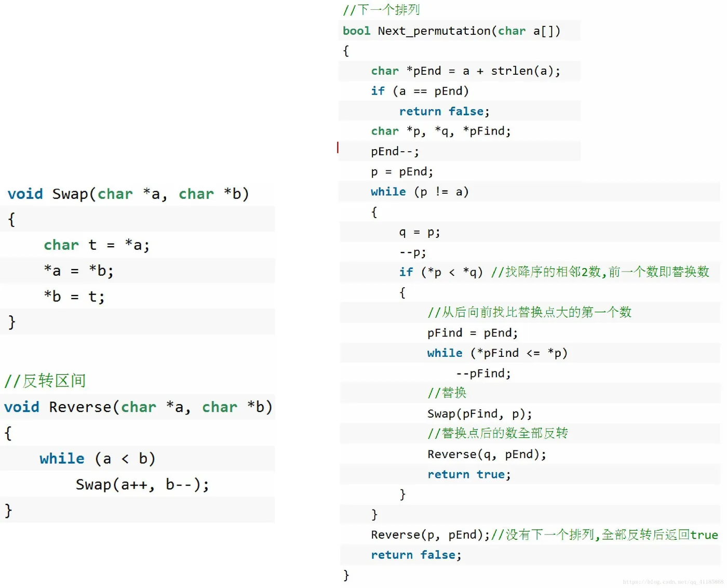Click the comment '//替换点后的数全部反转'
Viewport: 727px width, 588px height.
click(498, 433)
